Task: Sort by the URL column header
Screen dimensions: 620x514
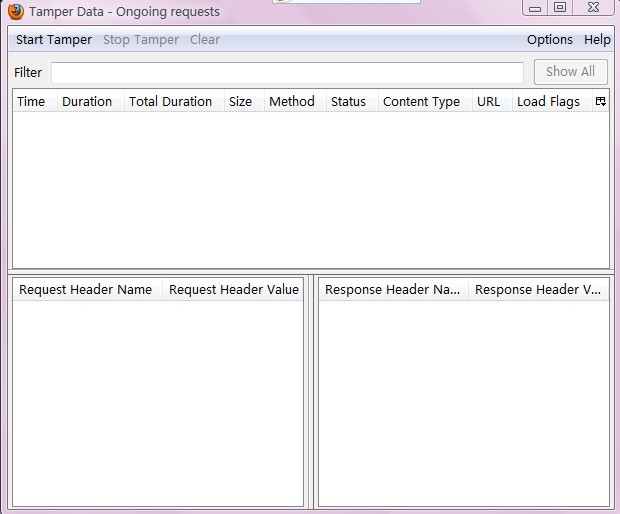Action: pos(493,101)
